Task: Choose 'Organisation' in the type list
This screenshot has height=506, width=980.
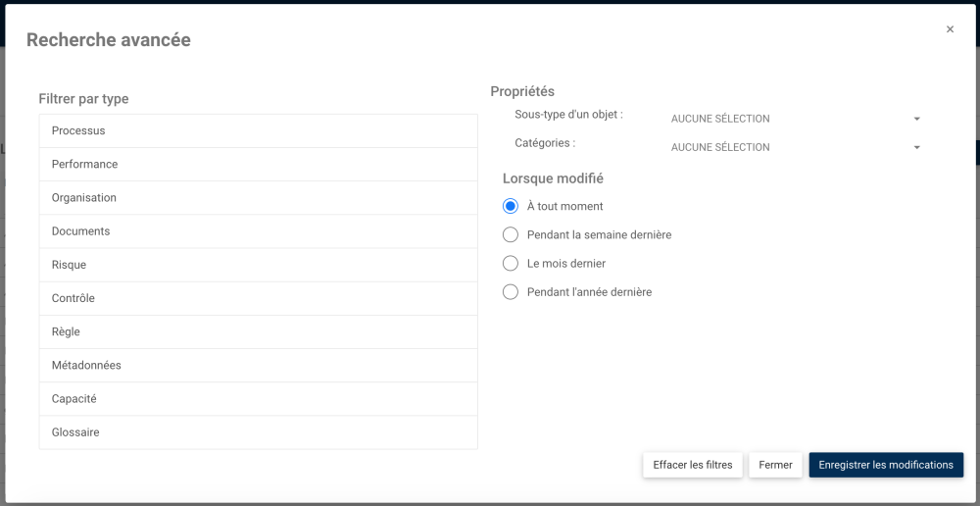Action: pos(258,198)
